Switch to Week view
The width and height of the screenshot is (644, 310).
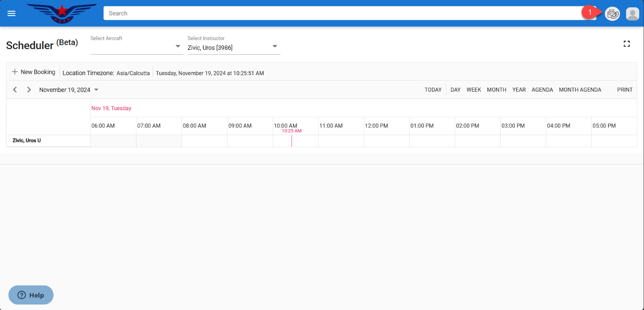(x=474, y=90)
